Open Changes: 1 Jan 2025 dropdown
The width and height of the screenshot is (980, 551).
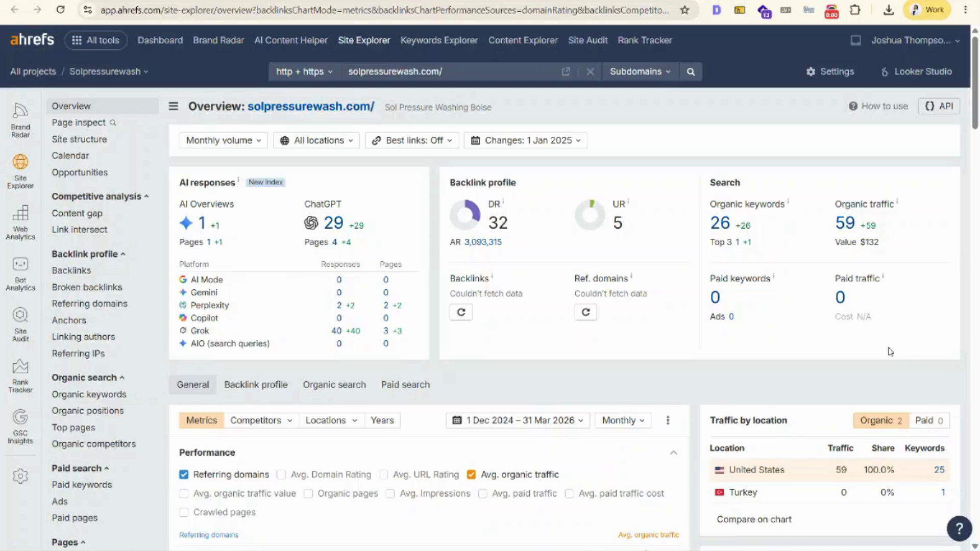[526, 140]
